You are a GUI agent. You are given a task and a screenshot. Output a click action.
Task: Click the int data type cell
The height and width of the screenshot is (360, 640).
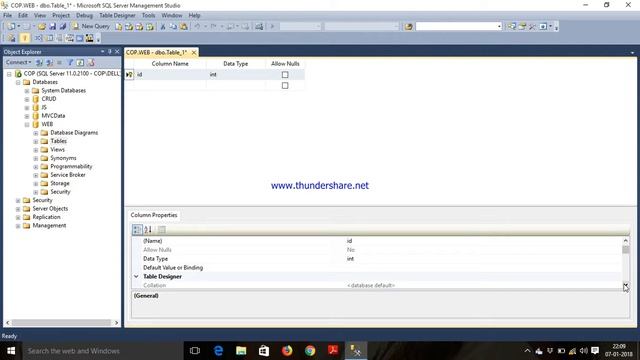point(236,75)
